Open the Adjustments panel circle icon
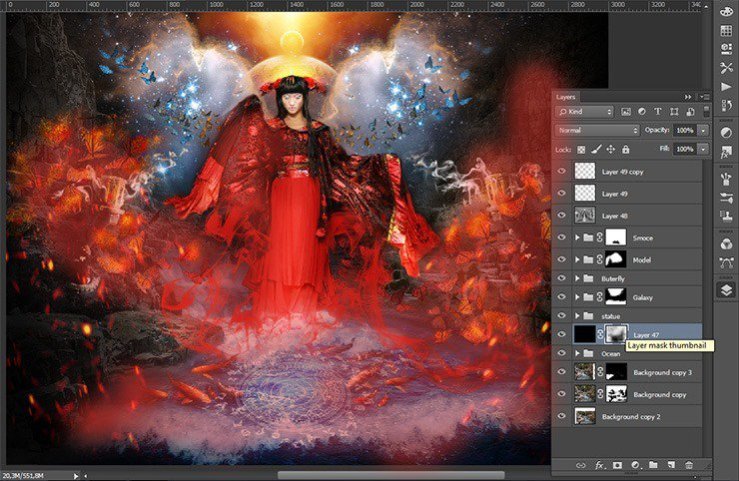 726,133
